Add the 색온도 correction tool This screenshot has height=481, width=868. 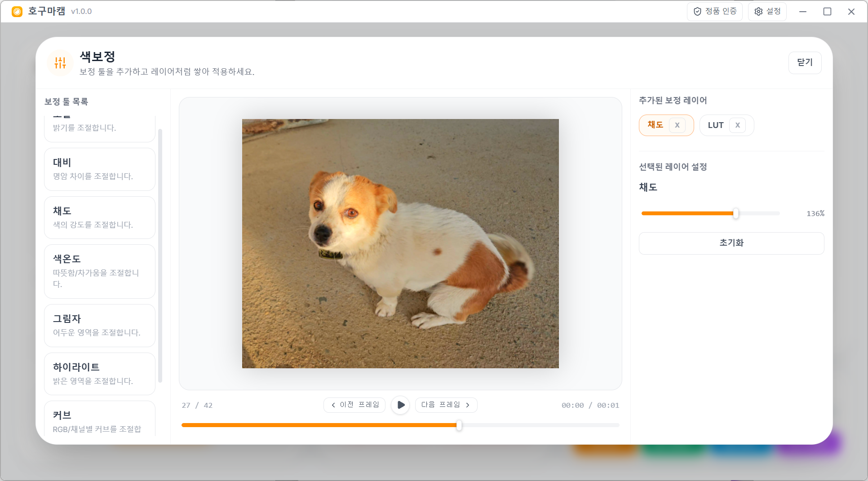[100, 271]
